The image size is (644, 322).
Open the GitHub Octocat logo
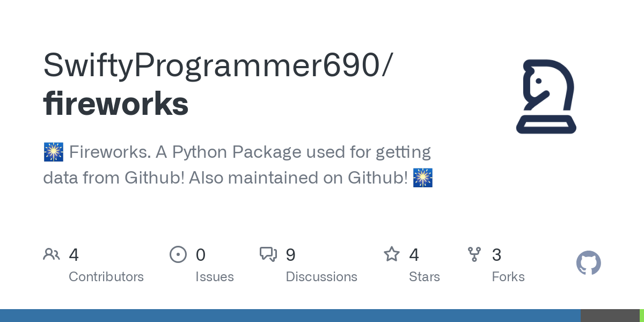[x=588, y=263]
